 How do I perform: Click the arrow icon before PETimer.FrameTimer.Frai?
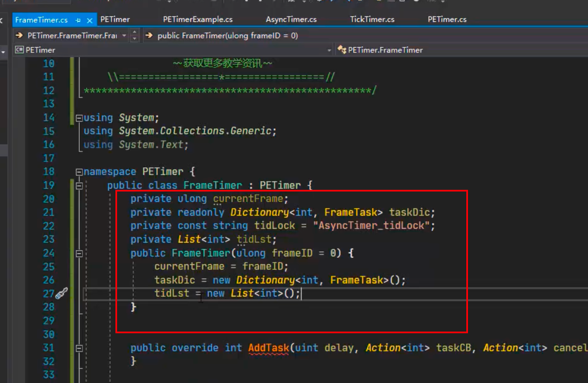(x=19, y=36)
